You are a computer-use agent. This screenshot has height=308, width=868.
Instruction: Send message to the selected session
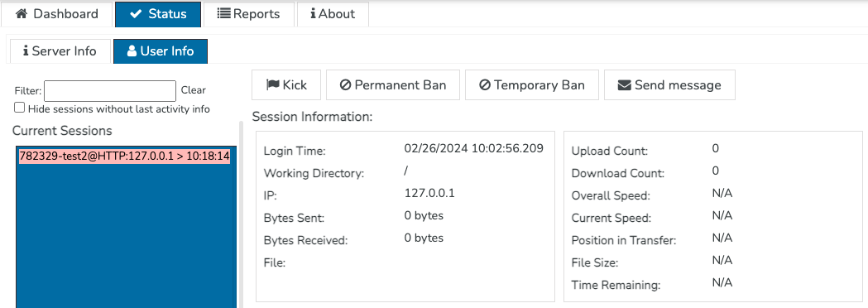click(669, 84)
